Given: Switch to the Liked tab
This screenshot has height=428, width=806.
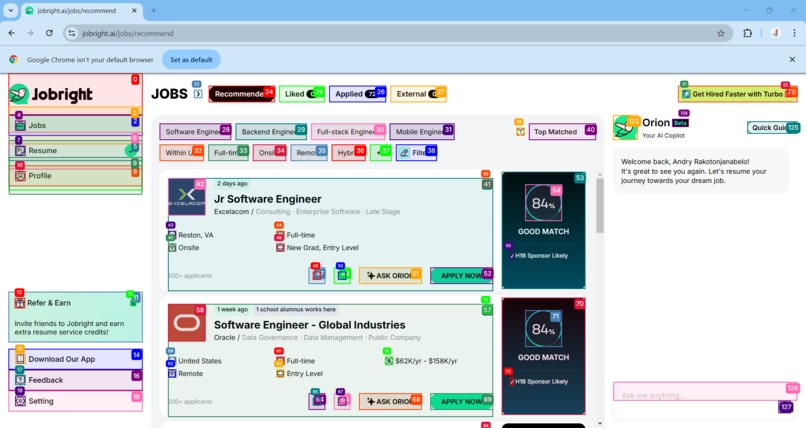Looking at the screenshot, I should pos(302,94).
